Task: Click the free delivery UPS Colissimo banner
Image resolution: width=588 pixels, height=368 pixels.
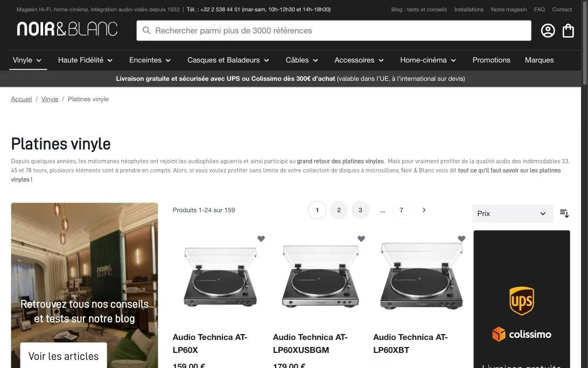Action: point(290,79)
